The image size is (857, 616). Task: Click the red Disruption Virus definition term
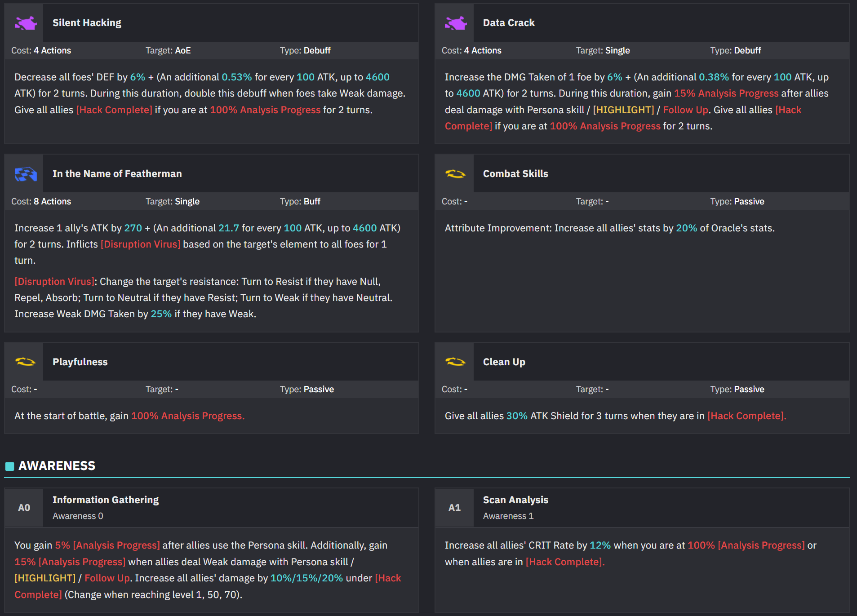54,282
